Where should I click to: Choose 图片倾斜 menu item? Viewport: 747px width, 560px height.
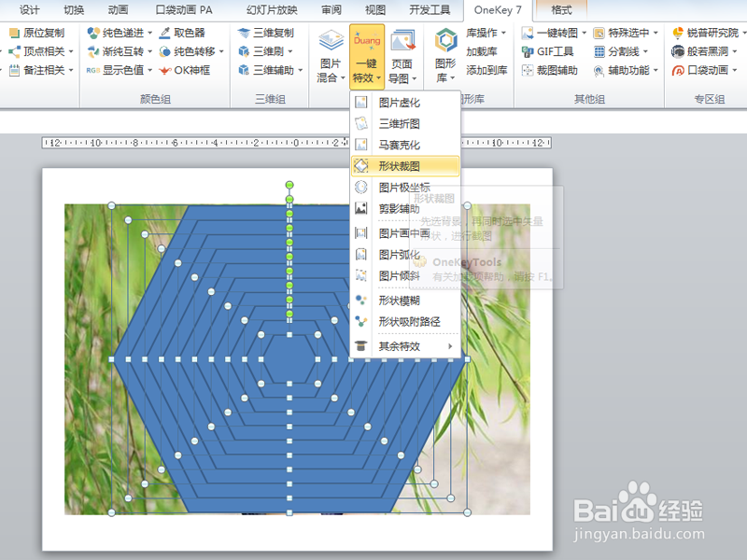coord(405,275)
